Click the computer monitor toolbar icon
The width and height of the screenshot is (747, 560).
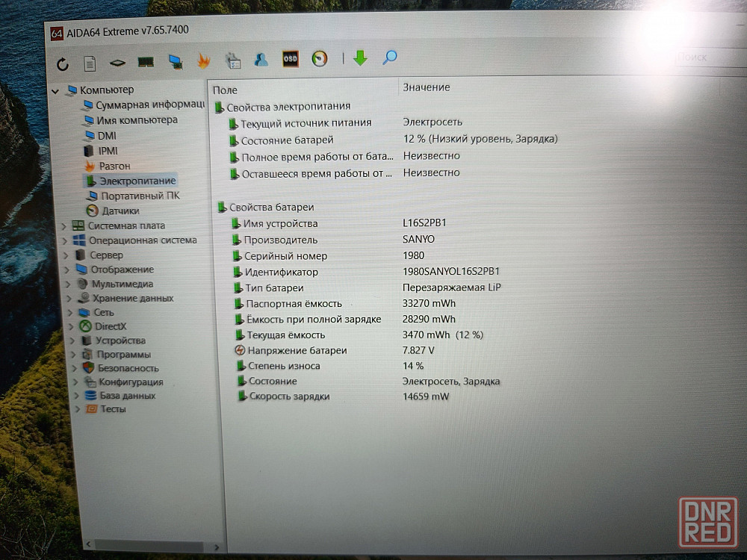[176, 61]
